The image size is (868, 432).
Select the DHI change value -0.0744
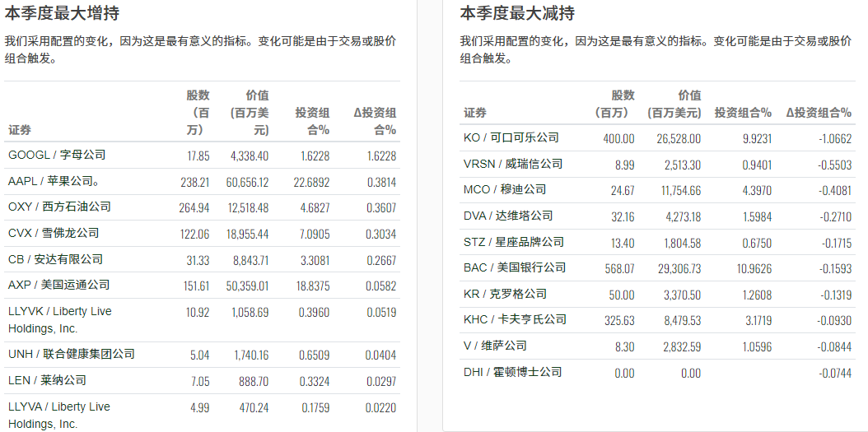pos(835,374)
